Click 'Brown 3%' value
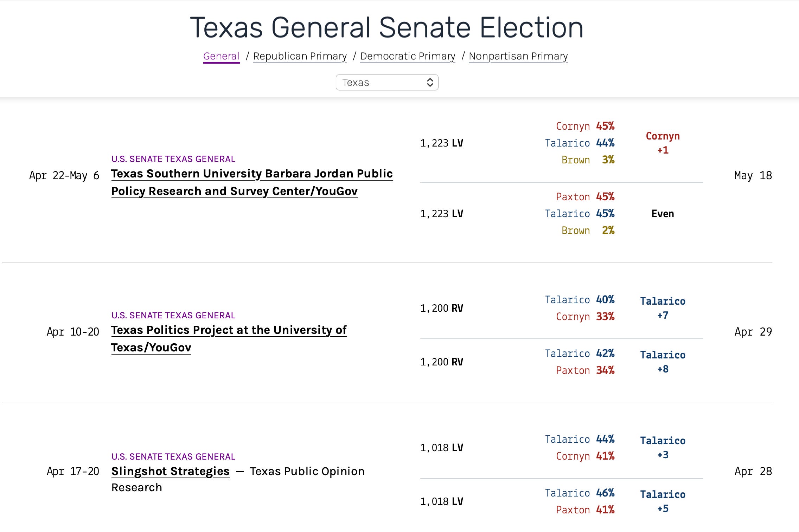The height and width of the screenshot is (532, 799). [x=588, y=160]
